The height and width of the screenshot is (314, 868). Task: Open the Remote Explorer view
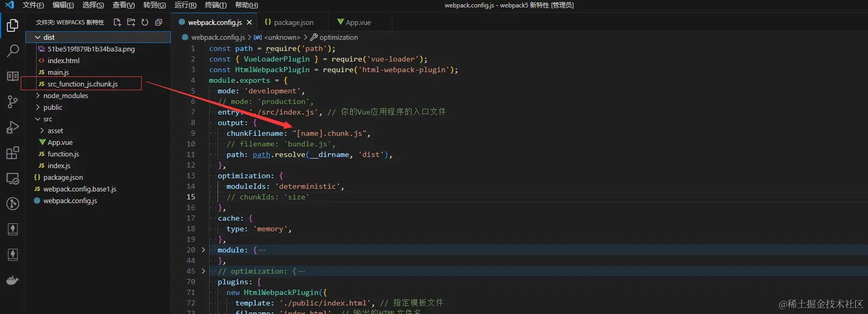pos(13,178)
